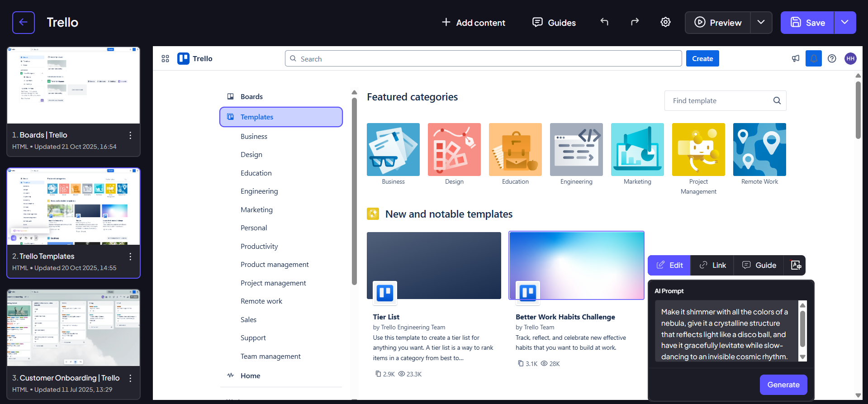
Task: Click the New and notable star icon
Action: [x=373, y=214]
